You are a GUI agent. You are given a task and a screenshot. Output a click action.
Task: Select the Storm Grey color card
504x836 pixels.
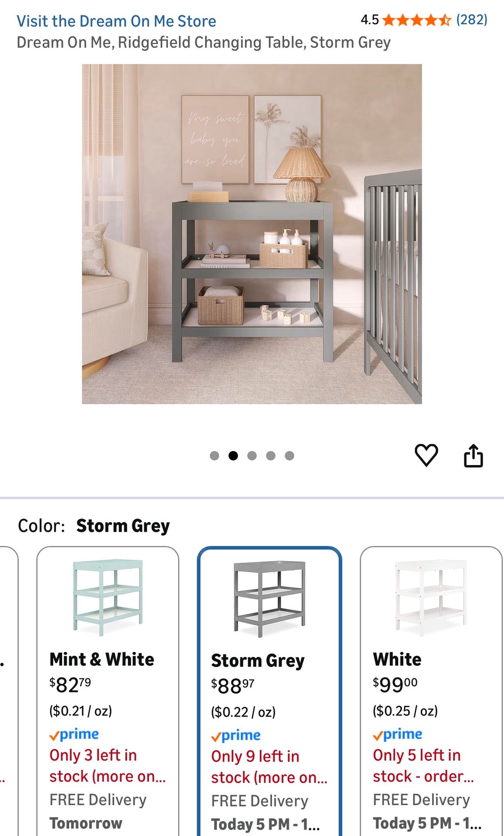click(x=269, y=691)
